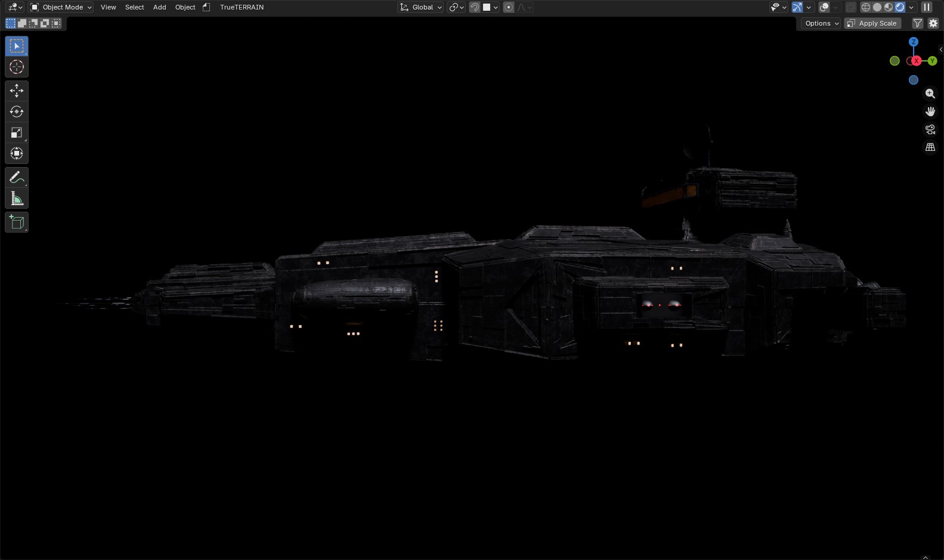Switch to wireframe viewport shading
Viewport: 944px width, 560px height.
866,7
